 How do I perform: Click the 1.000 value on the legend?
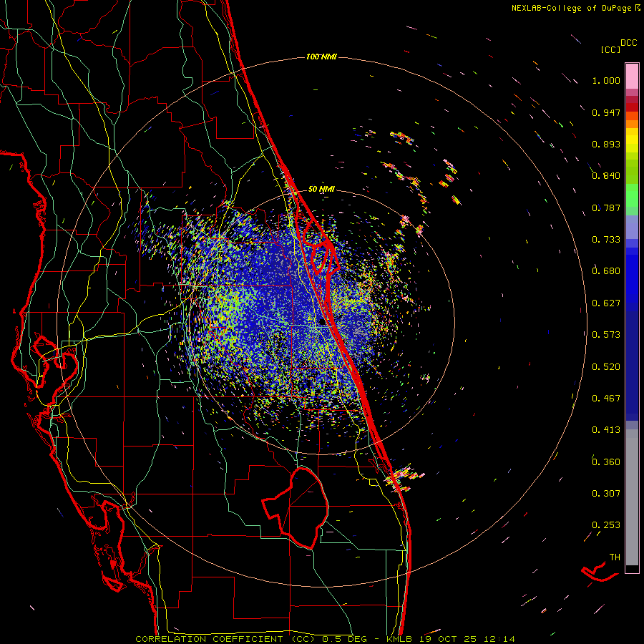[606, 80]
